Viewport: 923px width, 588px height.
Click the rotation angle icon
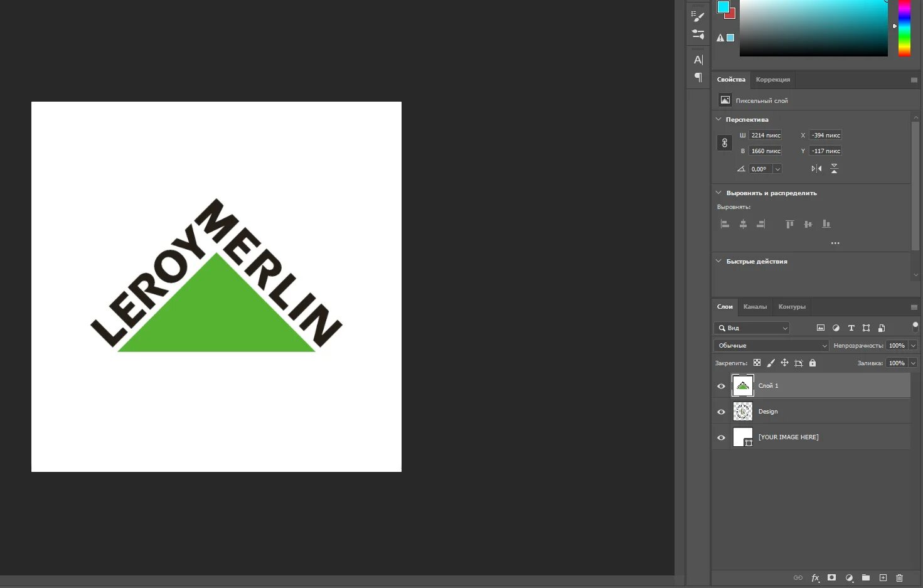click(x=741, y=169)
